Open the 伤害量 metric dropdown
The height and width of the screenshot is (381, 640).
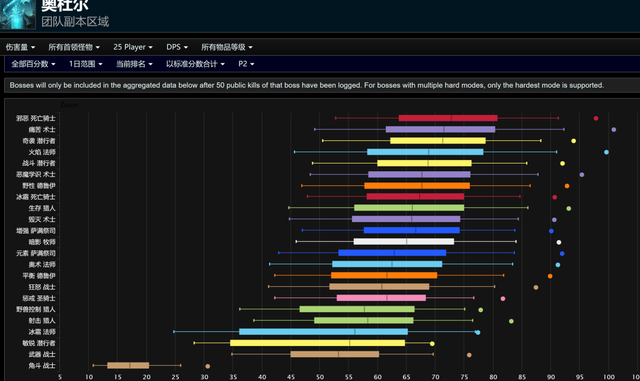coord(20,47)
